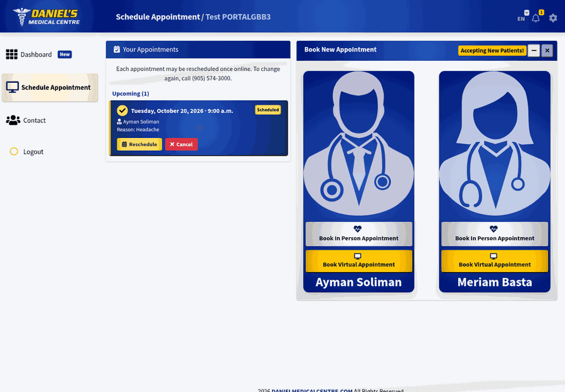Click Meriam Basta's doctor avatar
This screenshot has height=392, width=565.
click(x=495, y=144)
